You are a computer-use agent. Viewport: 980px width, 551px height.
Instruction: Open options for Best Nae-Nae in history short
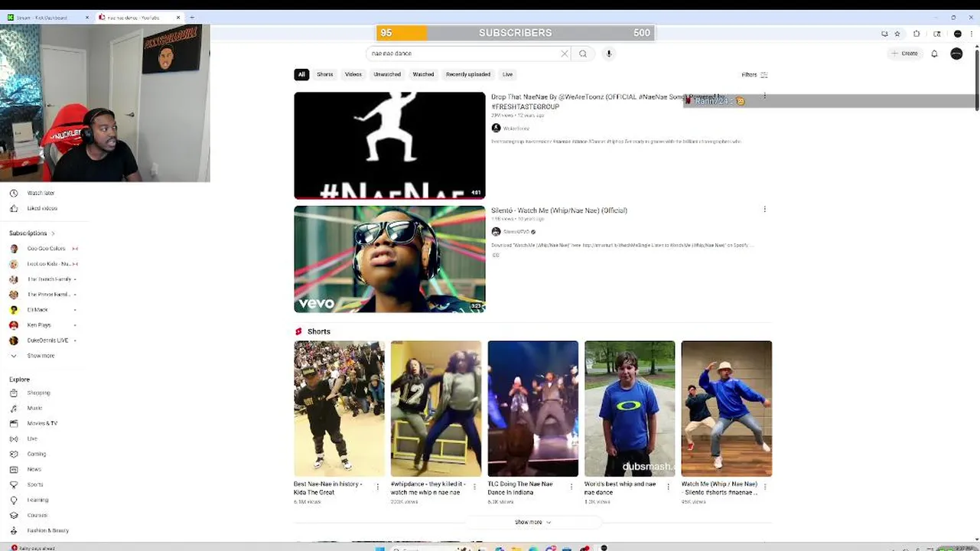(377, 487)
